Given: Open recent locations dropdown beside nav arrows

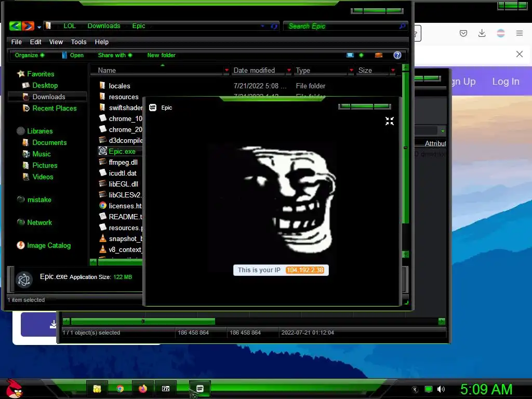Looking at the screenshot, I should pos(39,27).
